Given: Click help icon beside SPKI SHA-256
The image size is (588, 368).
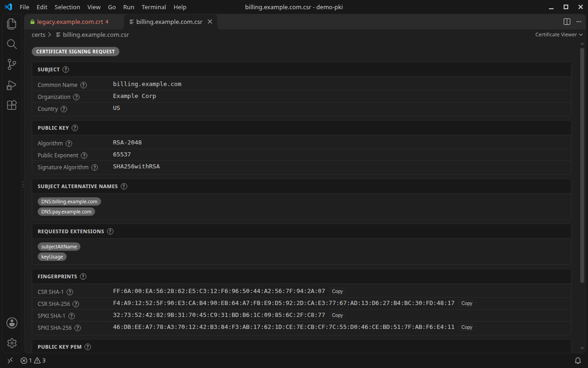Looking at the screenshot, I should 78,328.
